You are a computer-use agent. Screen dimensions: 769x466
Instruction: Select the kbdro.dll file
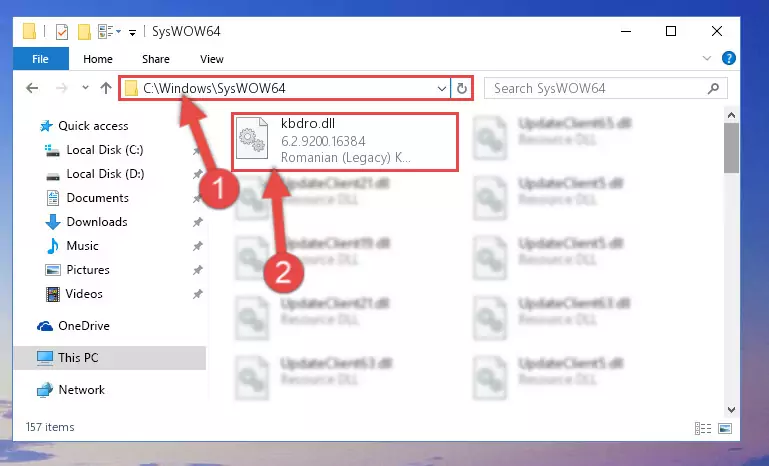coord(345,142)
